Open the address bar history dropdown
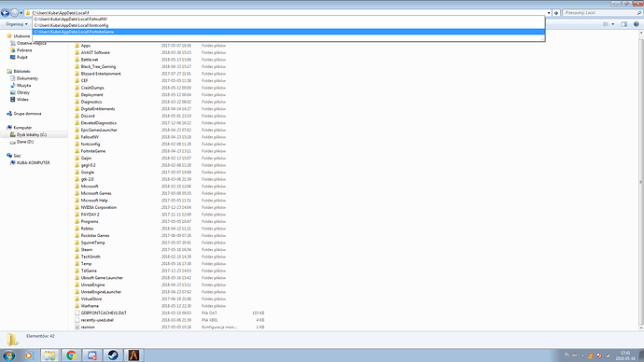Screen dimensions: 644x362 point(549,13)
